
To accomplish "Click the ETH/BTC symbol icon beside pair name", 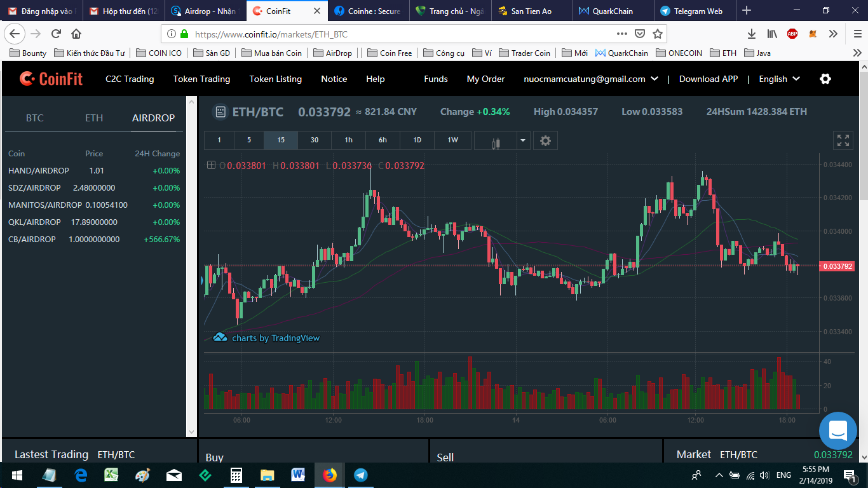I will coord(220,112).
